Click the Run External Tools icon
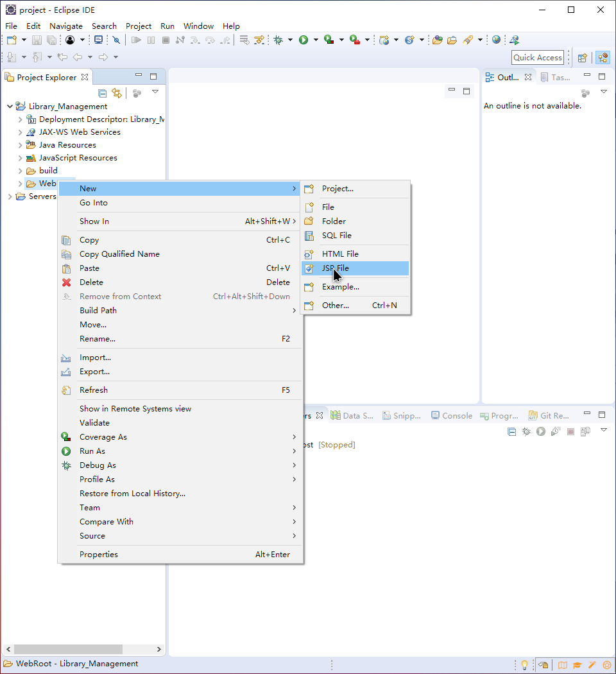This screenshot has width=616, height=674. [354, 40]
